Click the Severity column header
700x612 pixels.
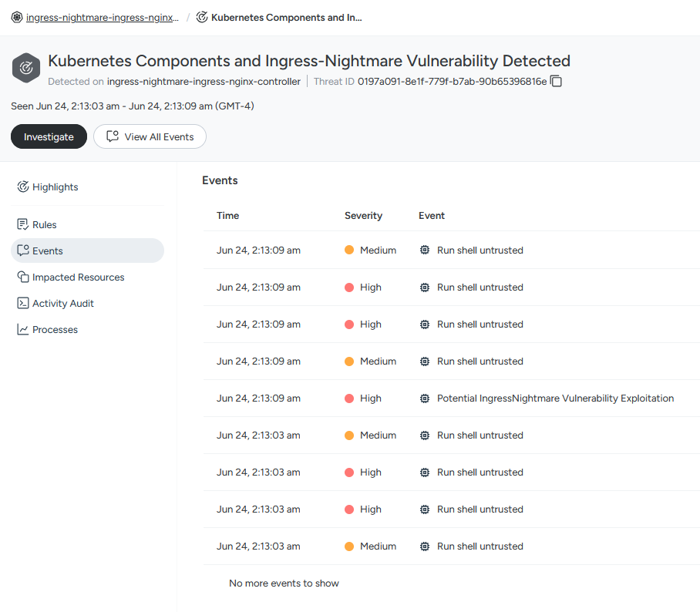[x=363, y=215]
